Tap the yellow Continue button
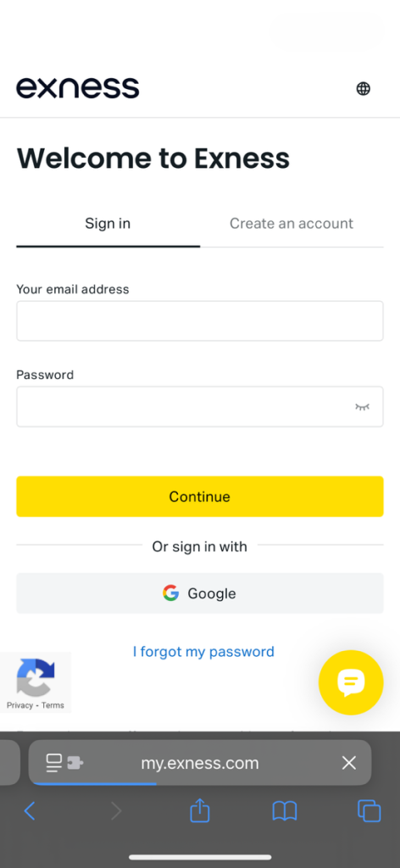 (x=200, y=497)
